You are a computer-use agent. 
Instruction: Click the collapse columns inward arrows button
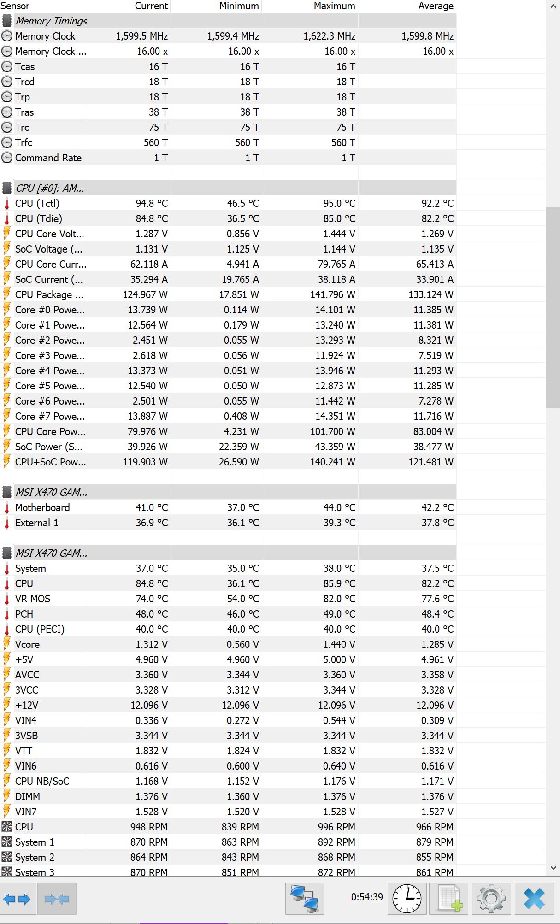(57, 899)
